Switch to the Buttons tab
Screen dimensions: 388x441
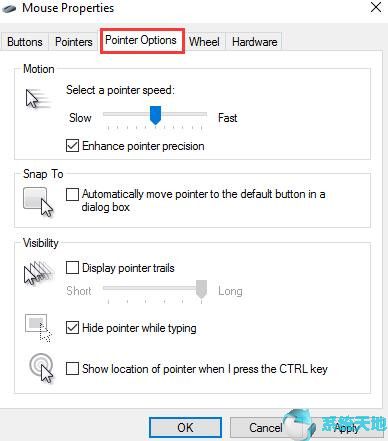point(25,42)
